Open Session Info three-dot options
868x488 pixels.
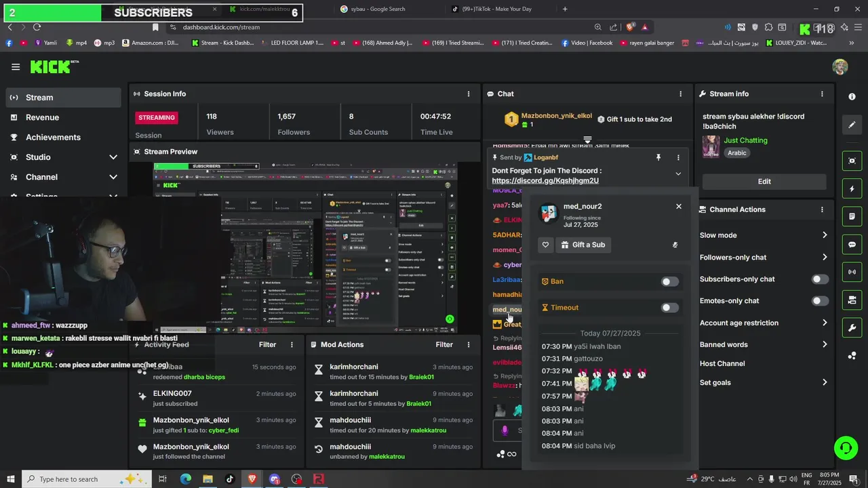click(468, 94)
